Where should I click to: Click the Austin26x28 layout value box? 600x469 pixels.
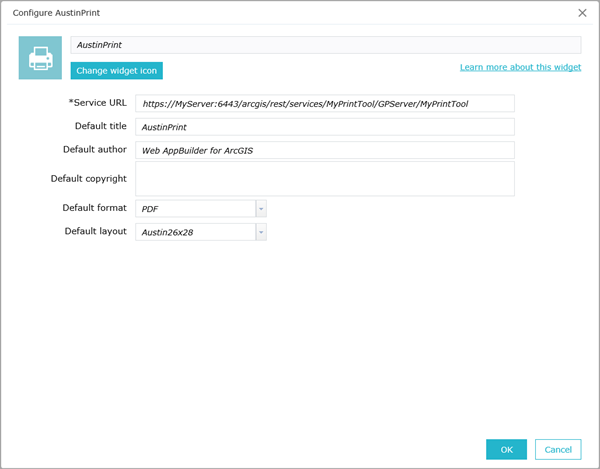point(195,232)
